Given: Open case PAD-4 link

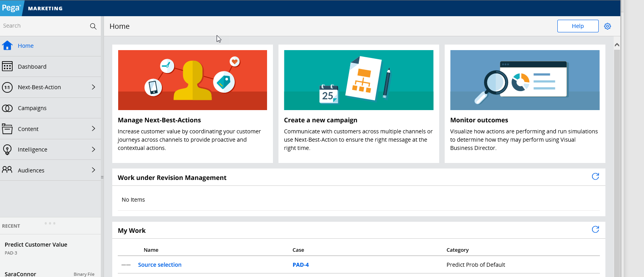Looking at the screenshot, I should click(x=301, y=265).
